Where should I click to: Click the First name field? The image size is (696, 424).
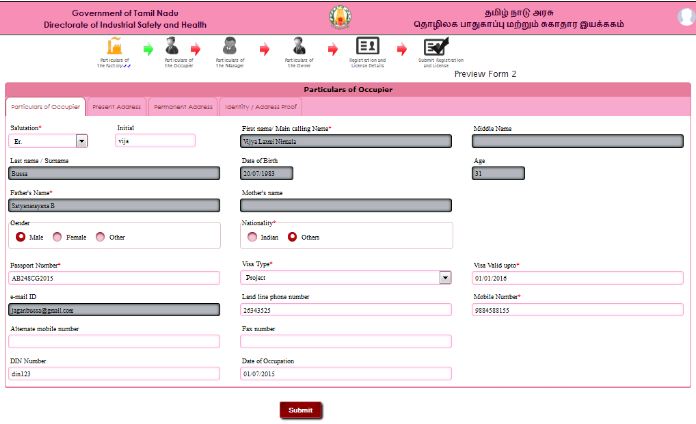click(x=346, y=141)
